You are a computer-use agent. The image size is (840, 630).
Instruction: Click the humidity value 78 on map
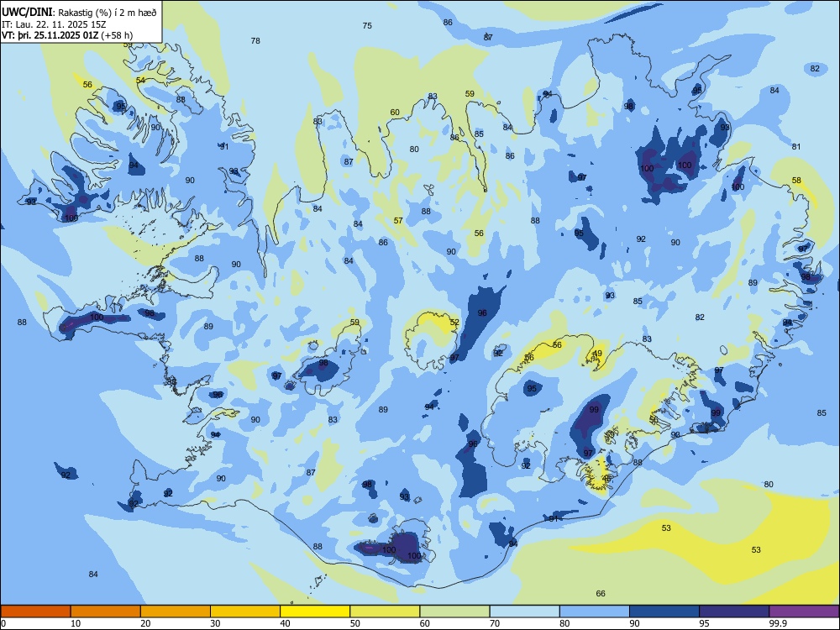coord(255,40)
